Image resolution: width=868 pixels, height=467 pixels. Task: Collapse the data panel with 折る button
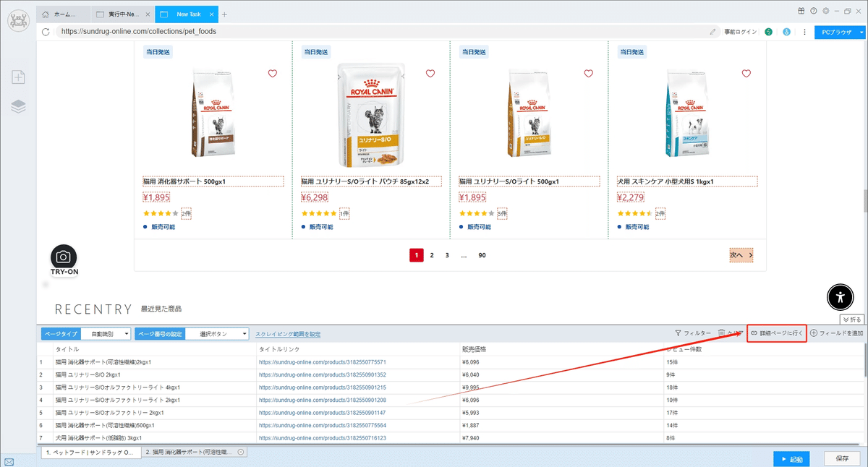(851, 319)
